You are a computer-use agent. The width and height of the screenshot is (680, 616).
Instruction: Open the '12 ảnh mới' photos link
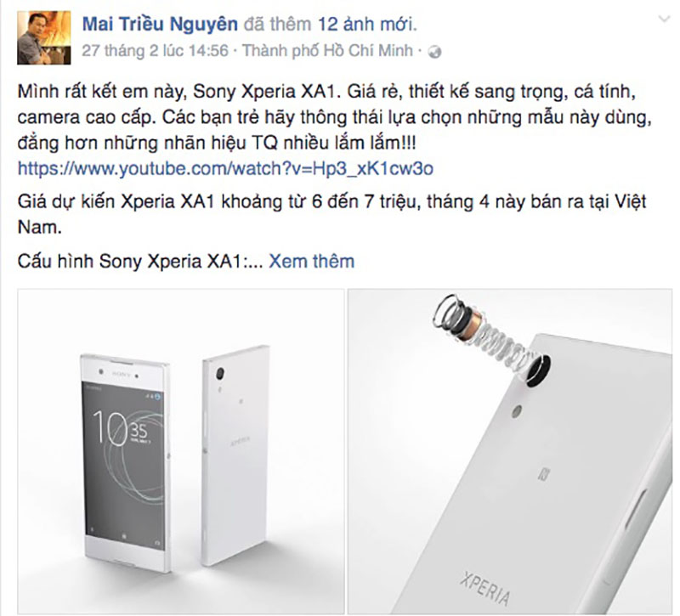tap(366, 25)
